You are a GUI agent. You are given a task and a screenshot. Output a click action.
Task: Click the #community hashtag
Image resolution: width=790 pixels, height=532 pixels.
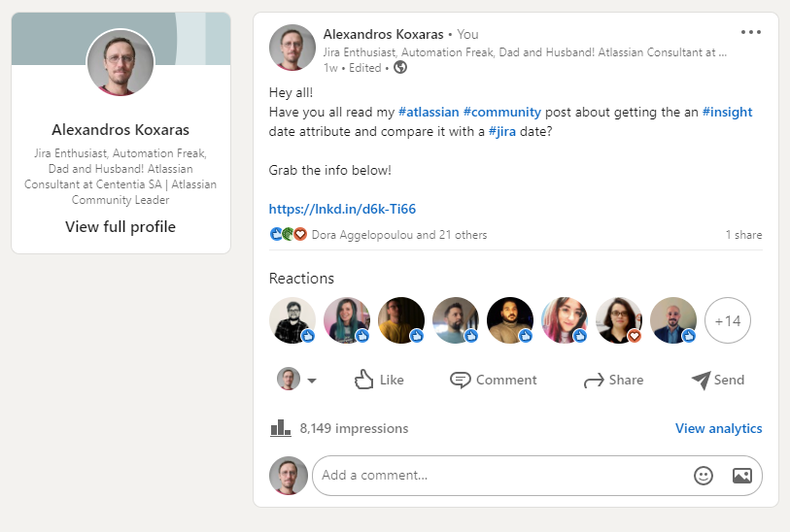pyautogui.click(x=501, y=112)
